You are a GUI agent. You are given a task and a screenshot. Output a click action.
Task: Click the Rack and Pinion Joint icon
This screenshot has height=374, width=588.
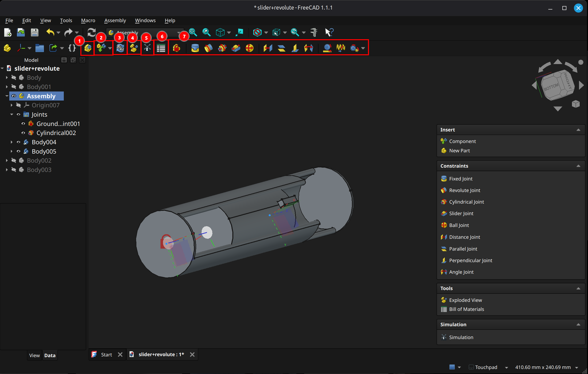click(x=327, y=48)
